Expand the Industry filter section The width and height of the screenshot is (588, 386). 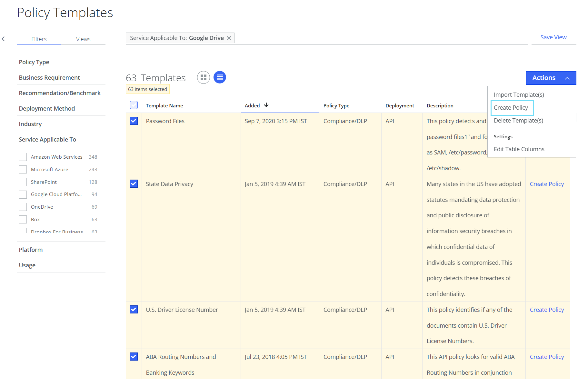[x=30, y=124]
